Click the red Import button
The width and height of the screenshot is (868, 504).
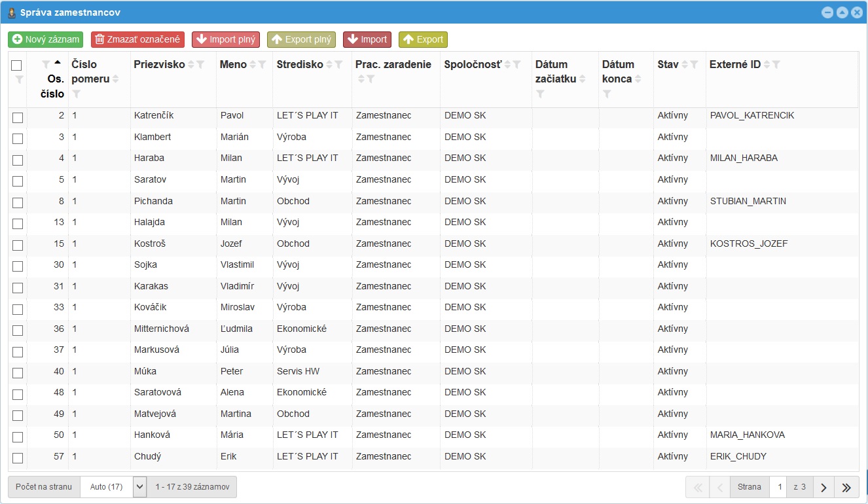click(x=367, y=39)
